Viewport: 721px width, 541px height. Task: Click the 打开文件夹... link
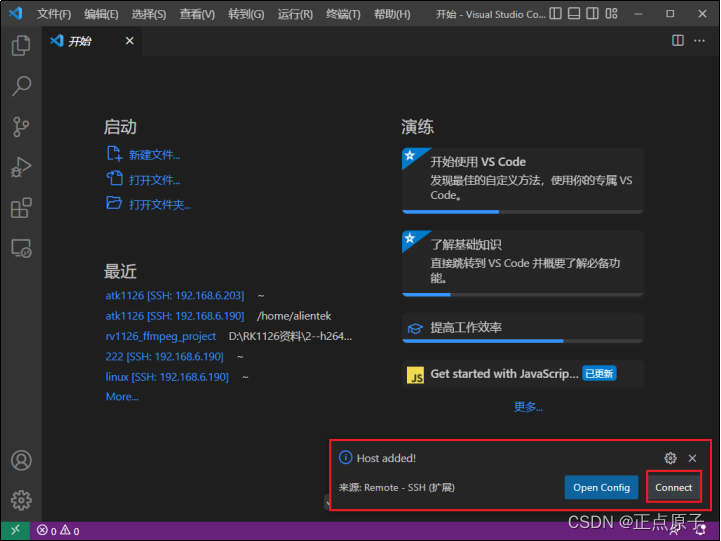pos(160,205)
